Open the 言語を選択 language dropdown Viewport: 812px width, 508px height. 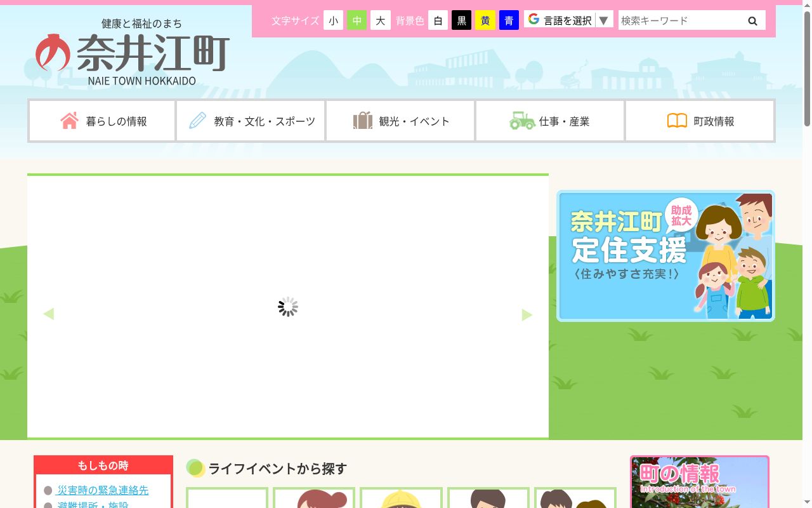click(568, 20)
